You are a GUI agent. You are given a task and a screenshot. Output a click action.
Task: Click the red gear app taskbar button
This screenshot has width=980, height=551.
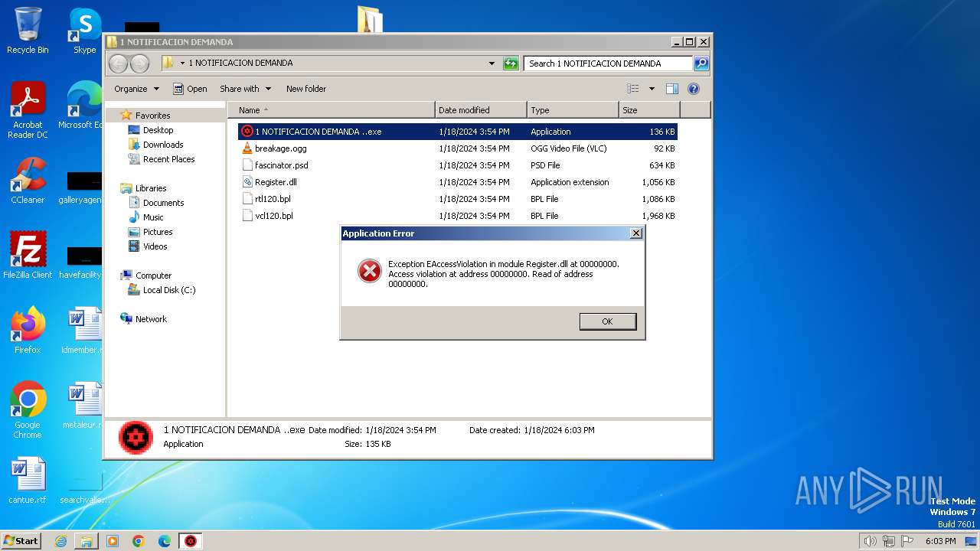click(x=191, y=541)
